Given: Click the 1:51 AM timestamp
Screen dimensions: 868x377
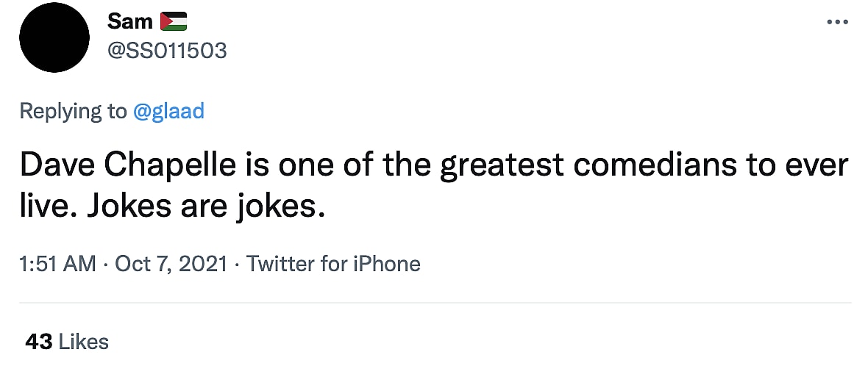Looking at the screenshot, I should click(x=57, y=264).
